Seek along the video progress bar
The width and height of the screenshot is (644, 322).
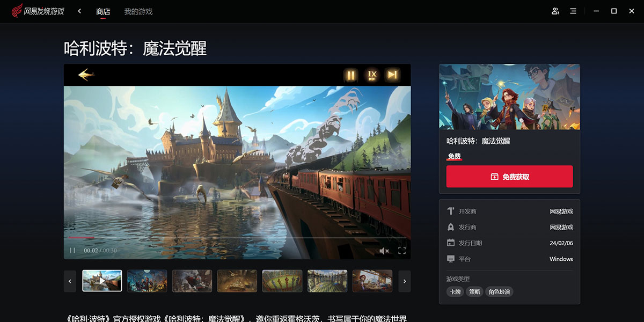point(237,238)
